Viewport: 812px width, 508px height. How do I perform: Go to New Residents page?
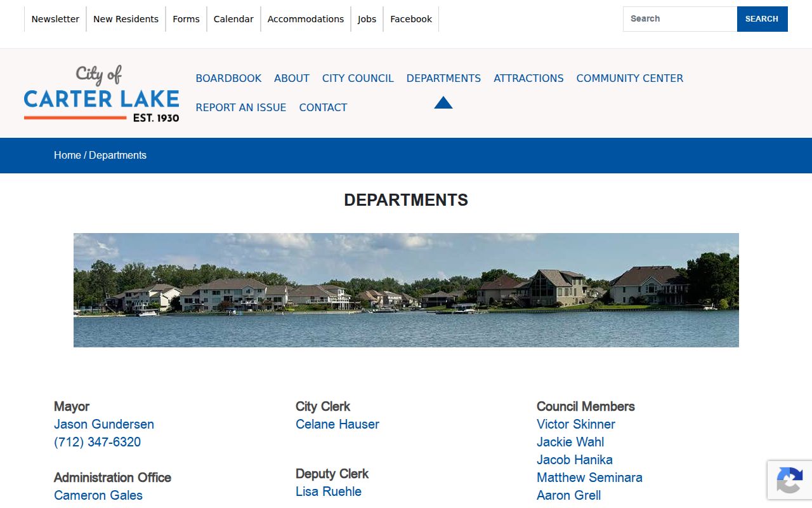point(126,19)
